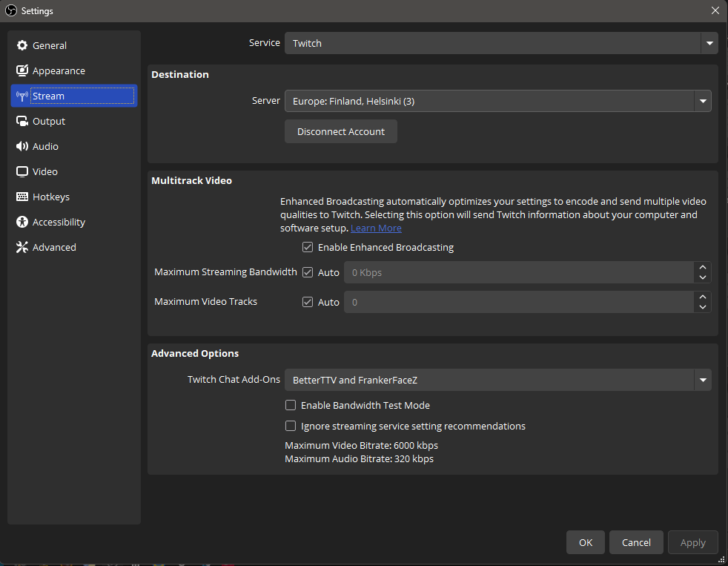The height and width of the screenshot is (566, 728).
Task: Click the Service dropdown arrow
Action: pyautogui.click(x=709, y=43)
